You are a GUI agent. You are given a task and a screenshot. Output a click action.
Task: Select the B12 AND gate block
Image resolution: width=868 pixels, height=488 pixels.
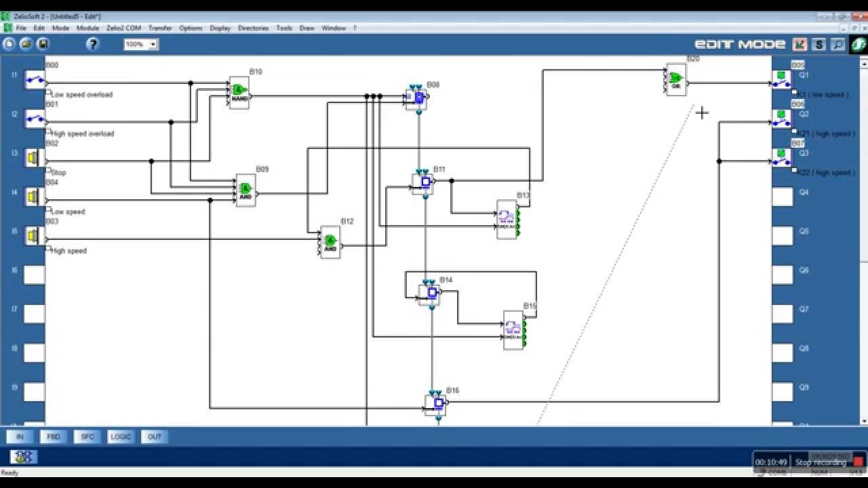[330, 242]
